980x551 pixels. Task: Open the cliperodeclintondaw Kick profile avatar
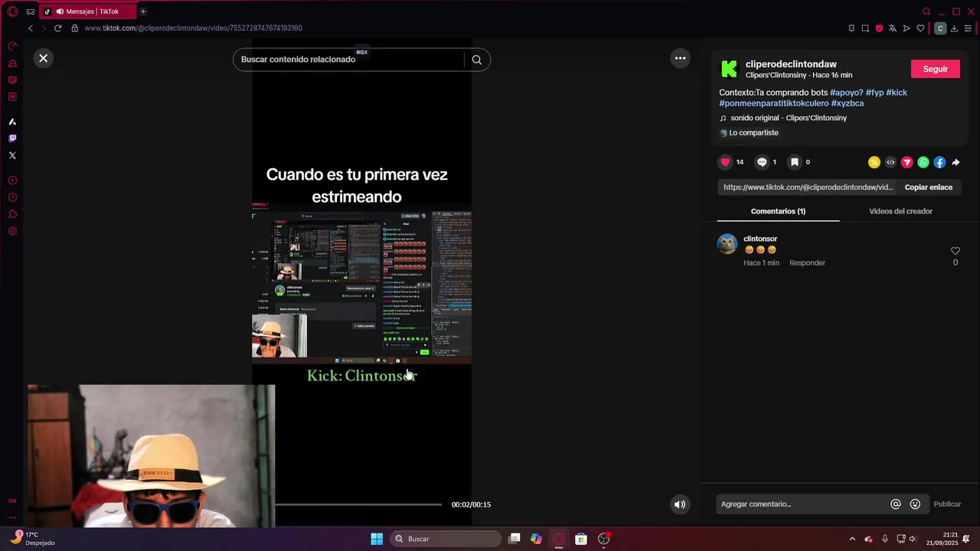(729, 69)
